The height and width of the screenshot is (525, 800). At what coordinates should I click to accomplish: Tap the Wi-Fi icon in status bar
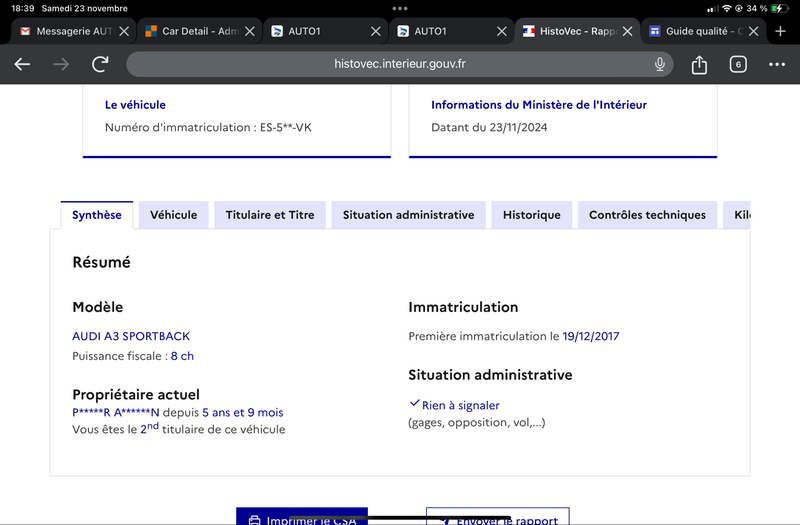(x=727, y=8)
